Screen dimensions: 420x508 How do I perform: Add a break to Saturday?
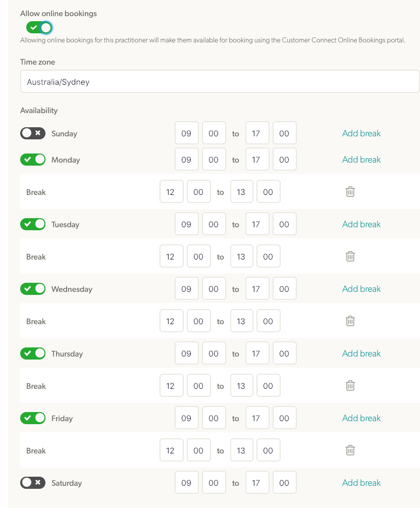point(361,483)
